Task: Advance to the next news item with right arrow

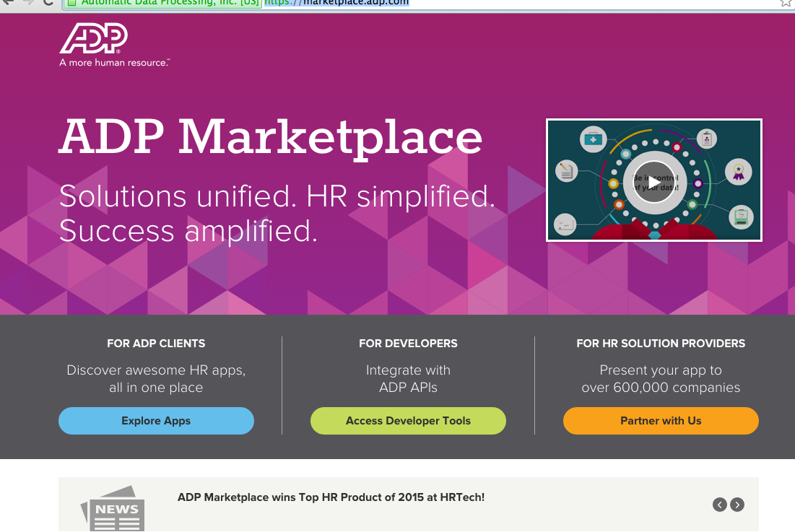Action: [737, 505]
